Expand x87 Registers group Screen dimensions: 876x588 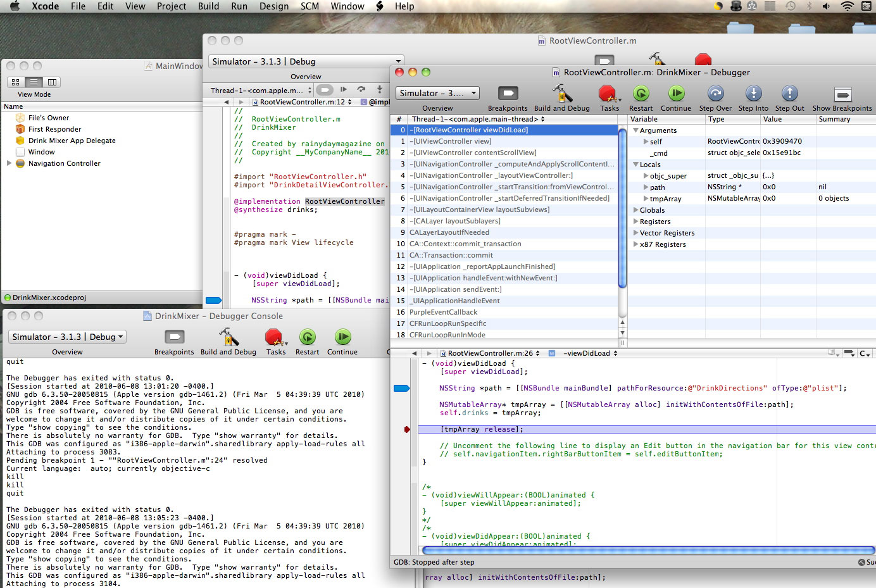click(x=635, y=244)
